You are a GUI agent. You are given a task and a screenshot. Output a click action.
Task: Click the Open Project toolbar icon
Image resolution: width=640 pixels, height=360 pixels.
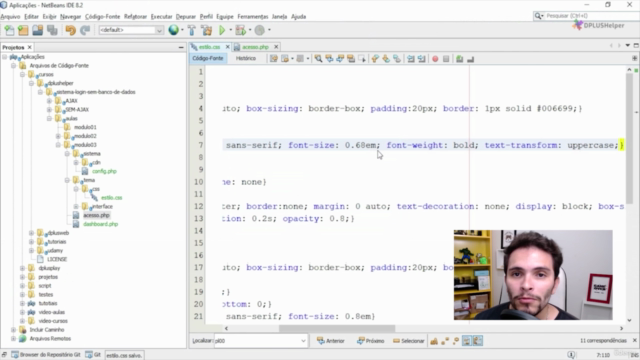point(38,30)
